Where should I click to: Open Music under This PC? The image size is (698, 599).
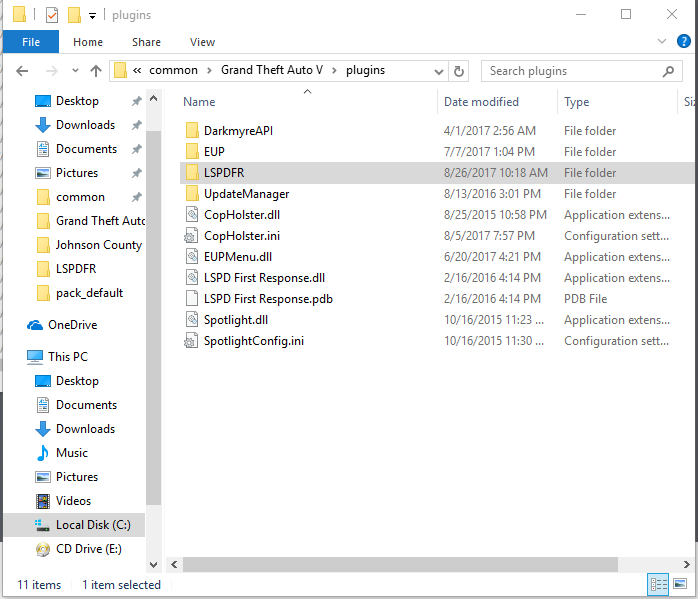coord(72,453)
